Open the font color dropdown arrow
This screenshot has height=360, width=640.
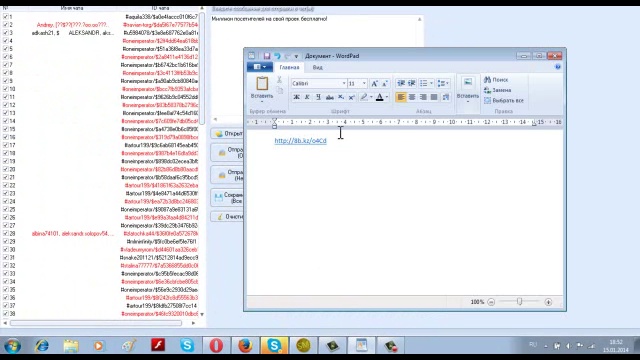[387, 97]
